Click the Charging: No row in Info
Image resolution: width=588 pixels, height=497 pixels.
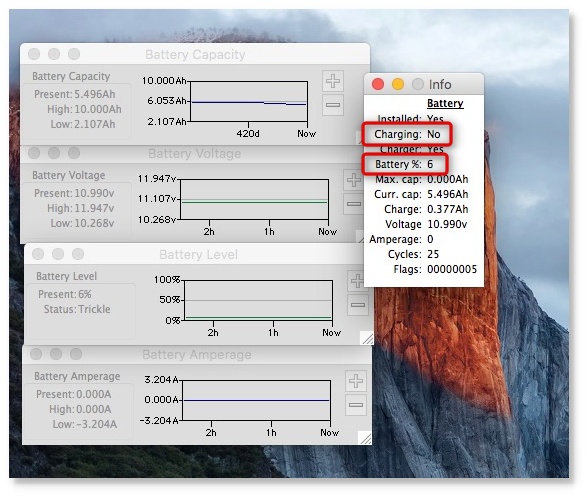pyautogui.click(x=407, y=134)
